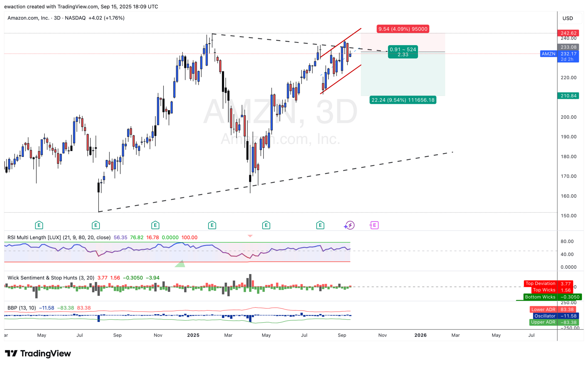
Task: Click the earnings marker near August 2024
Action: [x=96, y=225]
